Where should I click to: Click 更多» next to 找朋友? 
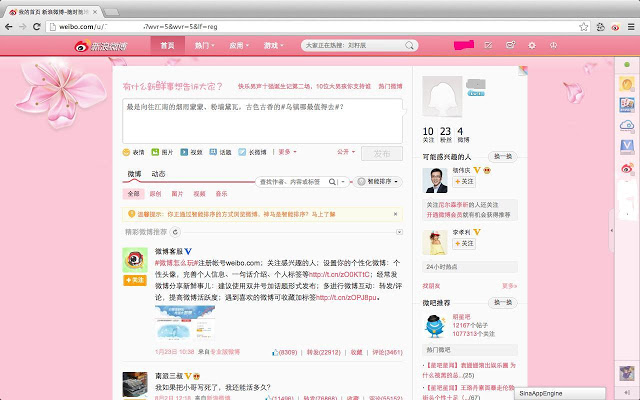pyautogui.click(x=509, y=286)
